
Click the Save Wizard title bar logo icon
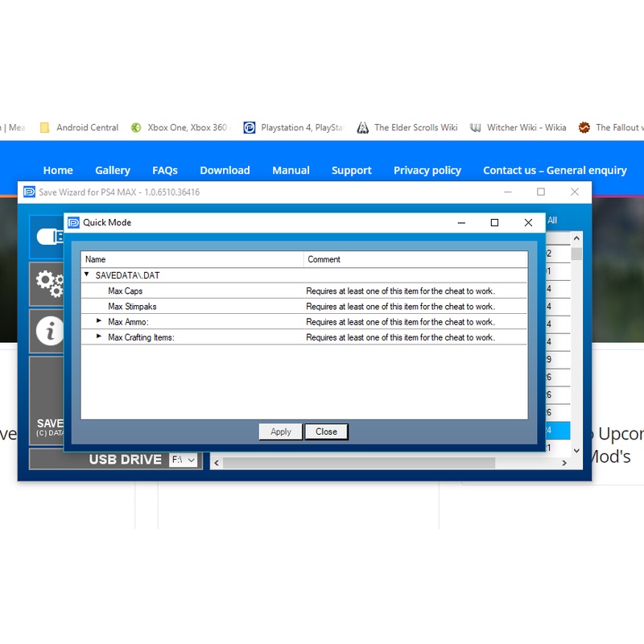tap(29, 192)
